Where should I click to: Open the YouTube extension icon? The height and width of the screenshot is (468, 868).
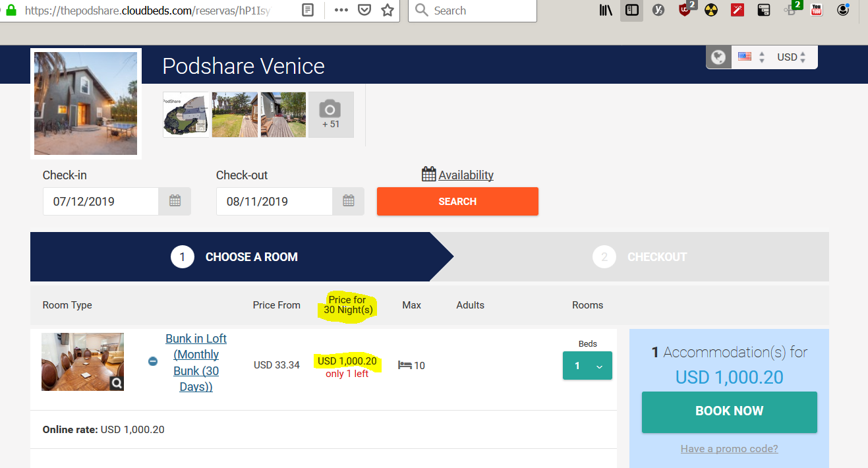tap(817, 10)
